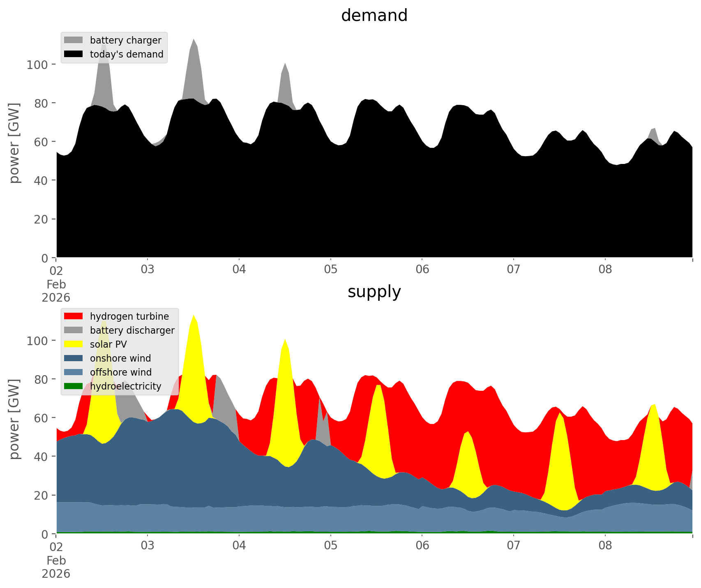Click the 03 date tick on demand chart
The width and height of the screenshot is (701, 588).
[x=147, y=270]
